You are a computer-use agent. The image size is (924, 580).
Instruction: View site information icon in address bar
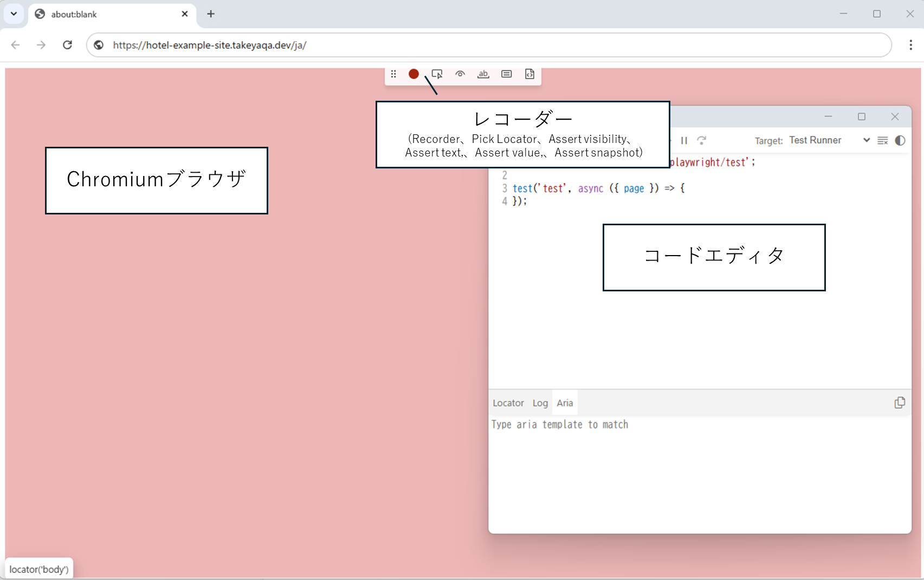click(x=99, y=45)
